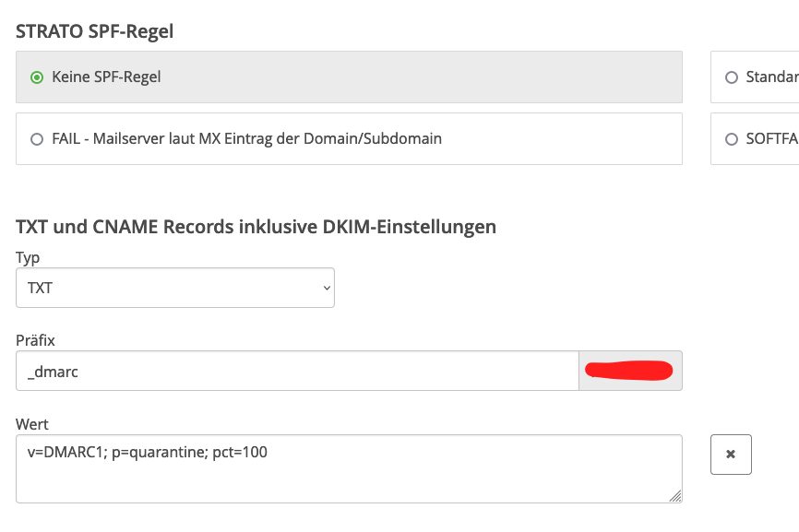The image size is (799, 532).
Task: Click the resize grip of the Wert textarea
Action: pos(675,496)
